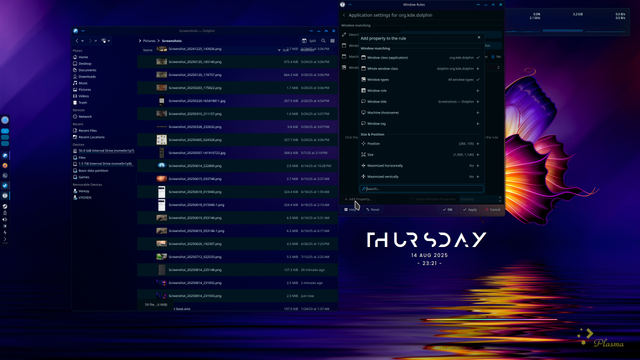Open the back history dropdown arrow
Image resolution: width=640 pixels, height=360 pixels.
click(82, 41)
